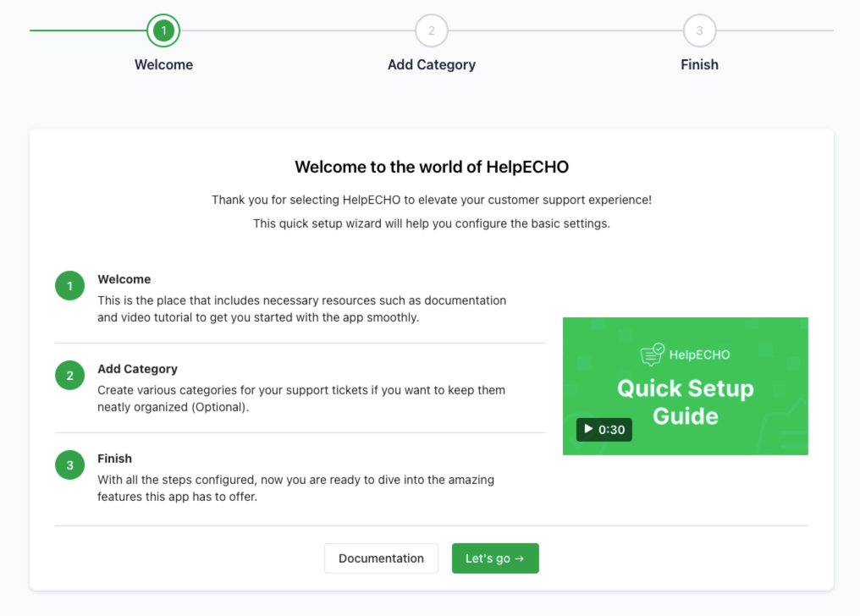The width and height of the screenshot is (860, 616).
Task: Select the Welcome label under the top stepper
Action: tap(163, 64)
